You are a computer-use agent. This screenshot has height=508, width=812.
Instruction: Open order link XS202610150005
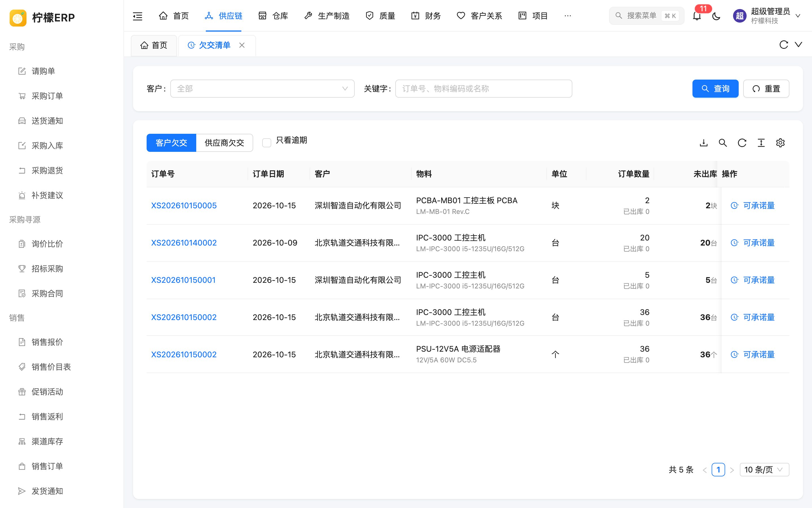click(184, 206)
